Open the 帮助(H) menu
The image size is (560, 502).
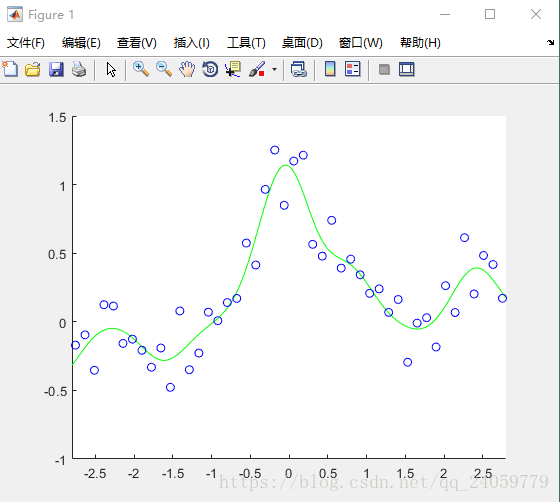[x=420, y=43]
